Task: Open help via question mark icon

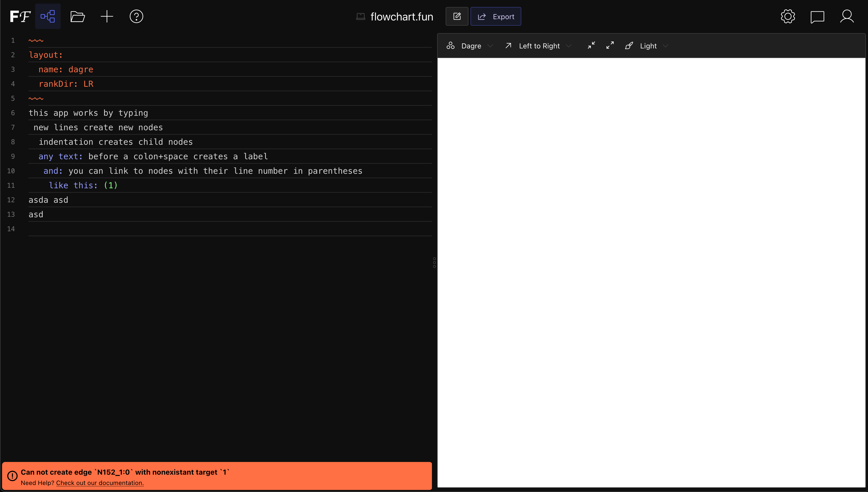Action: click(x=136, y=16)
